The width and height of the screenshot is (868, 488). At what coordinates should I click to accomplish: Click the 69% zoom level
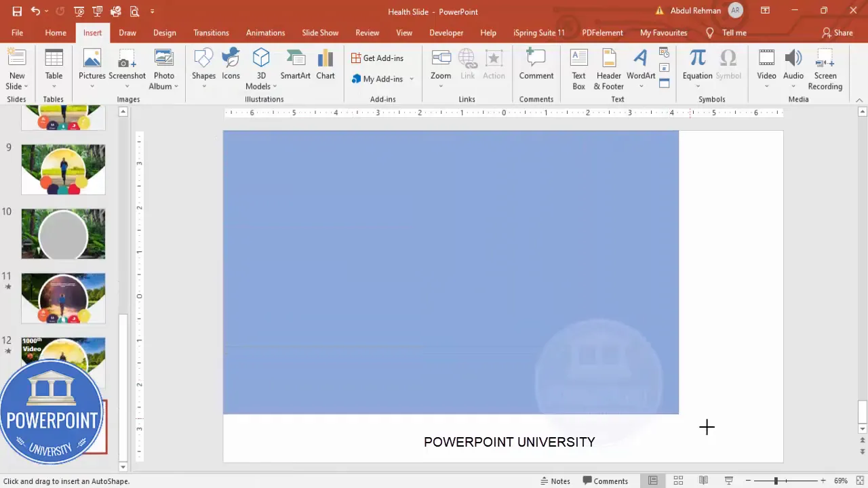(841, 481)
